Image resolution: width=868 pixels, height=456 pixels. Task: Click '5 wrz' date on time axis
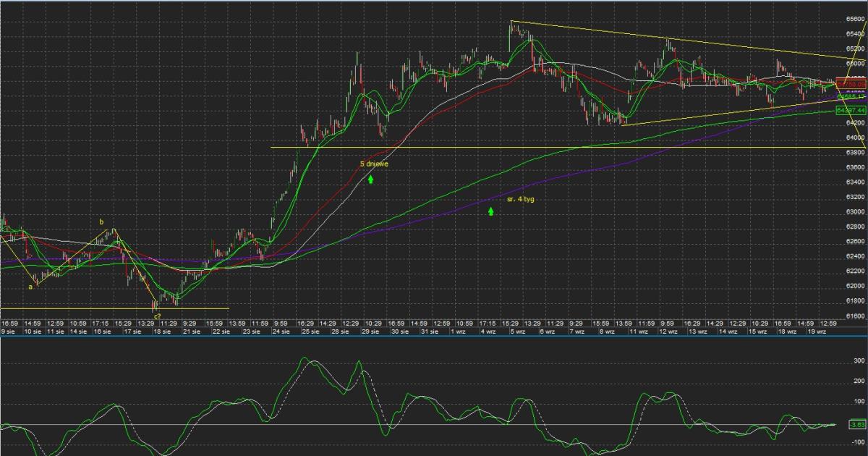tap(519, 331)
